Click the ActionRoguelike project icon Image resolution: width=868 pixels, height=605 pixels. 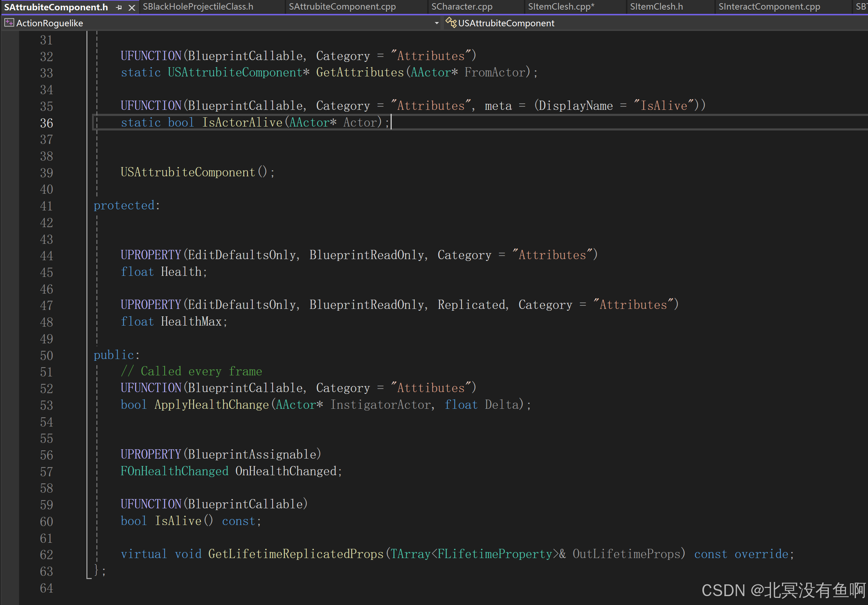(x=9, y=23)
